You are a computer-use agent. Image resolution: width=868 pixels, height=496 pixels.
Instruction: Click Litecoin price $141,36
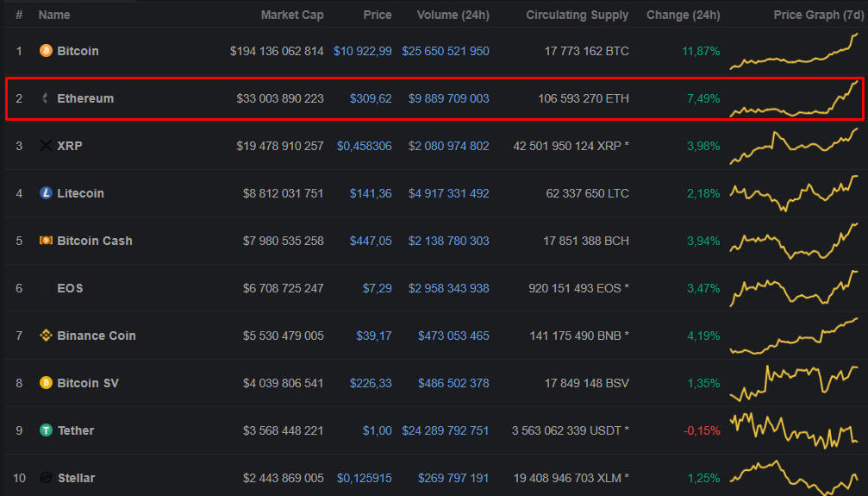[x=371, y=193]
